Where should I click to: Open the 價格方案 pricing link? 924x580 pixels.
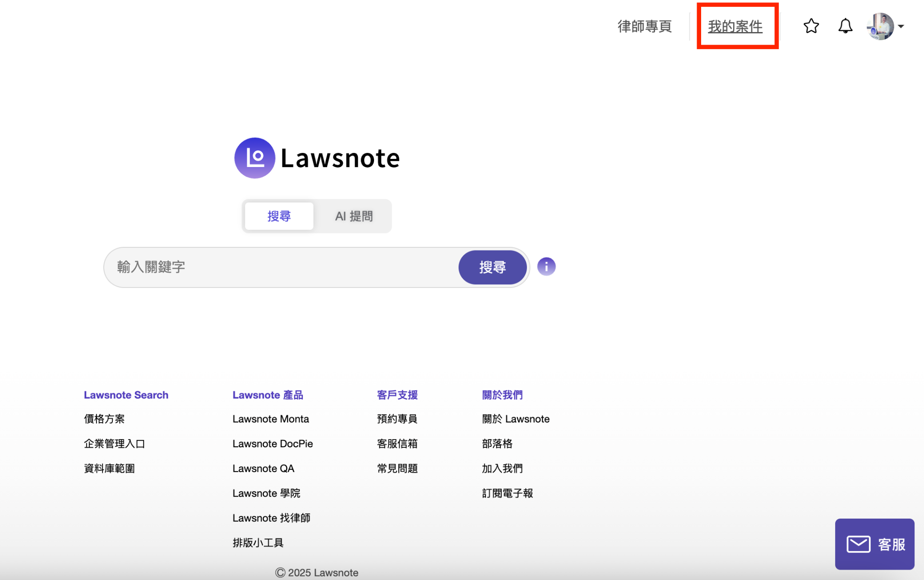tap(104, 418)
